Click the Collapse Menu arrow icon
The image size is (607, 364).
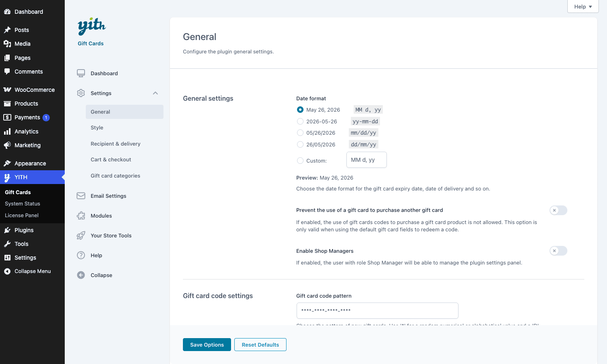[7, 271]
